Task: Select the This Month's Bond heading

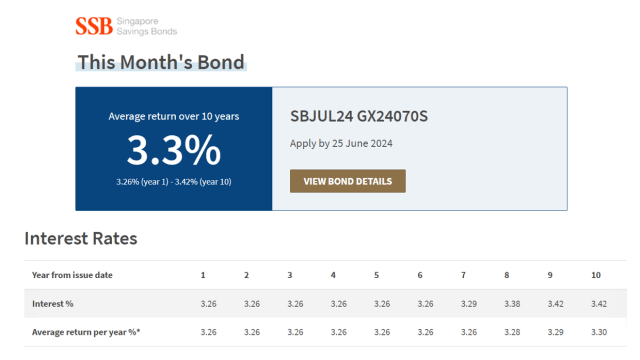Action: (x=161, y=62)
